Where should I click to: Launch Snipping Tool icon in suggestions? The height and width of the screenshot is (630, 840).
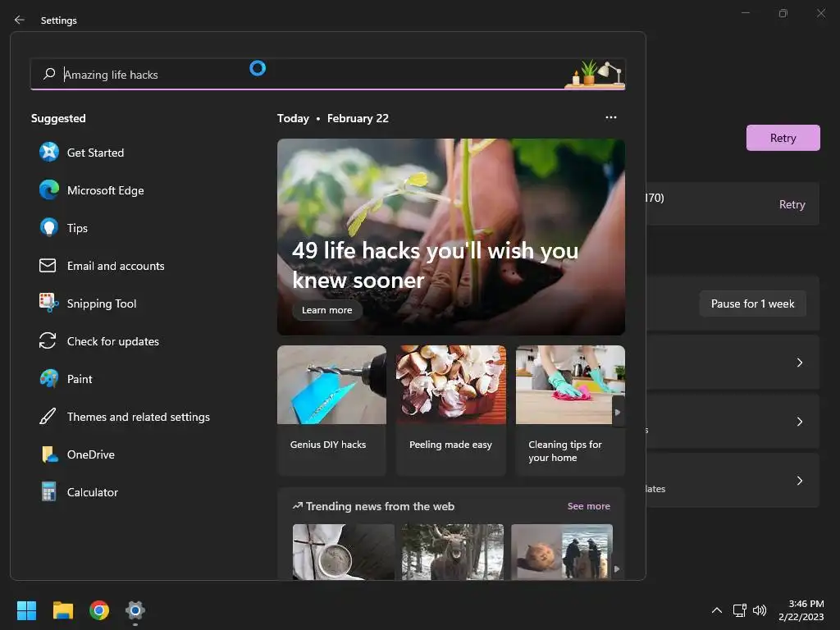pyautogui.click(x=48, y=304)
